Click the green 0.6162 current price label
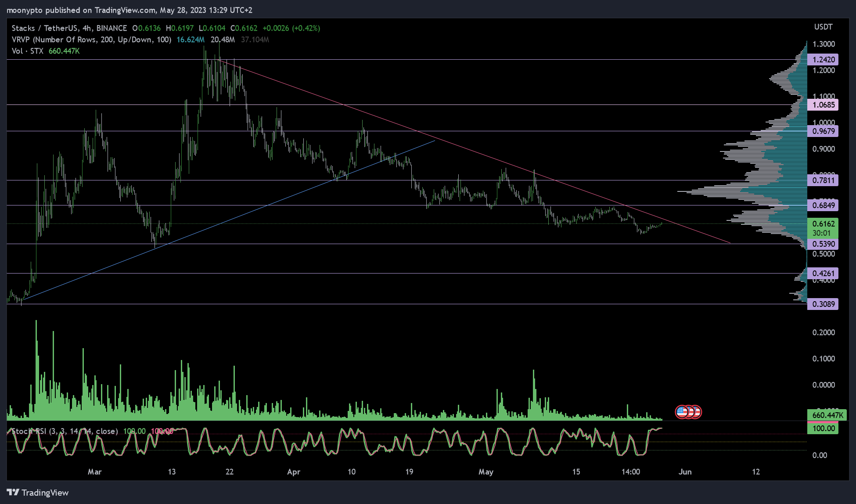 (x=823, y=224)
